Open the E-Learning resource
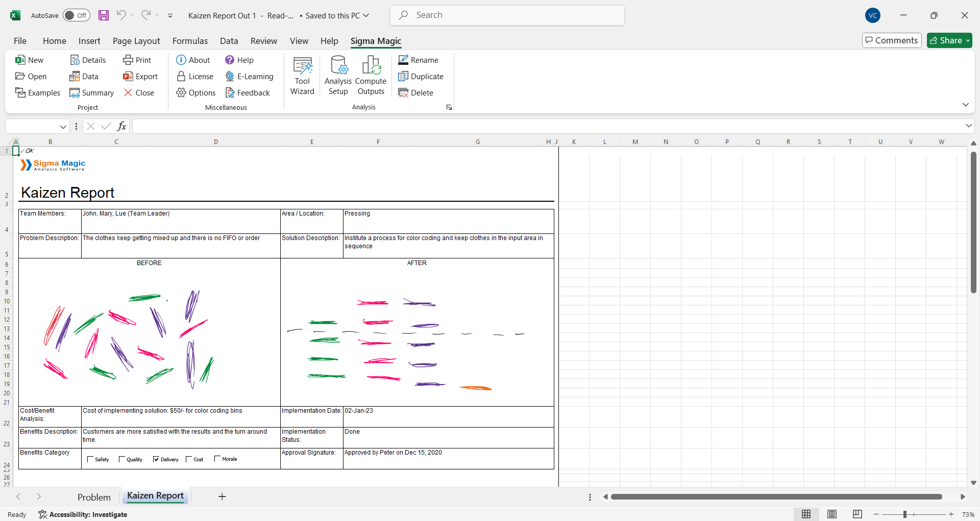 click(x=250, y=77)
